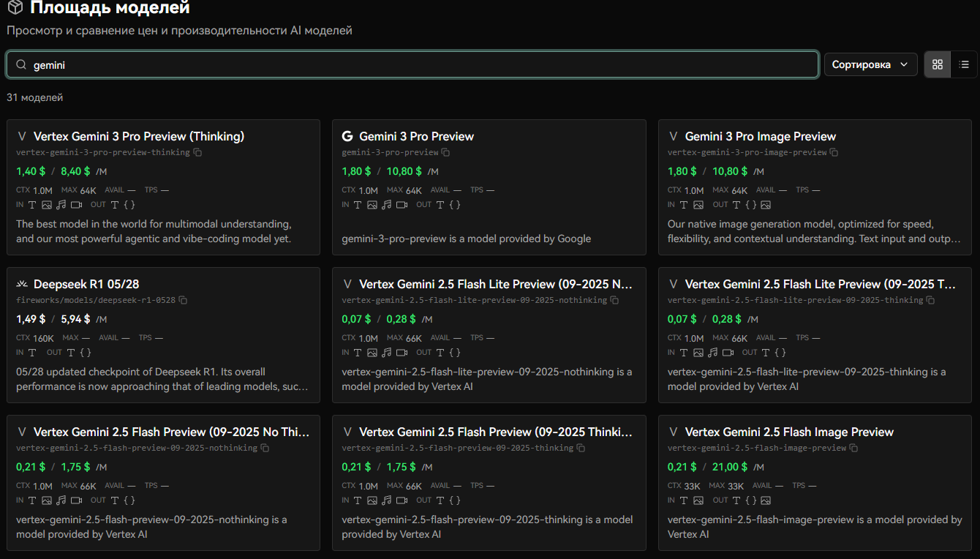Click the description of the vertex-gemini-2.5-flash-image-preview card
The image size is (980, 559).
[x=815, y=527]
